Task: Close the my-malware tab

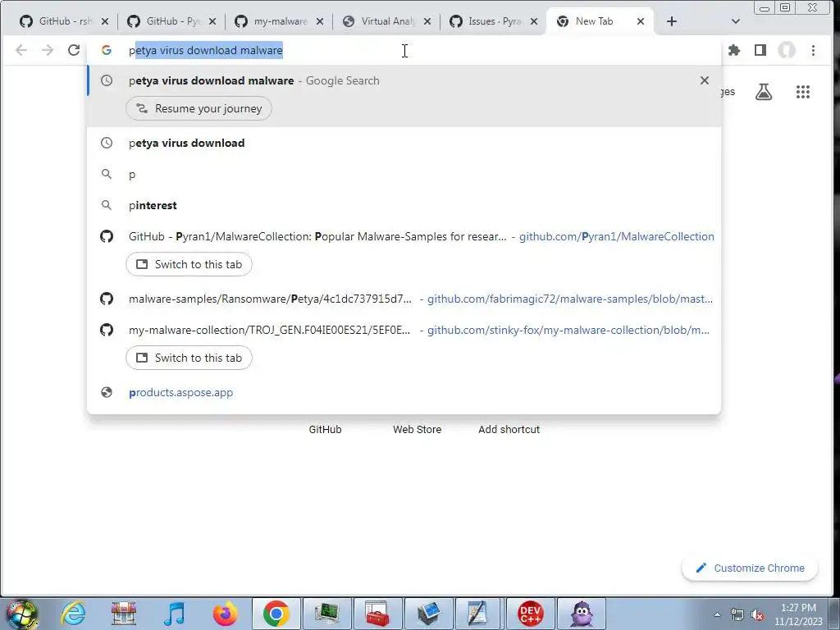Action: tap(320, 21)
